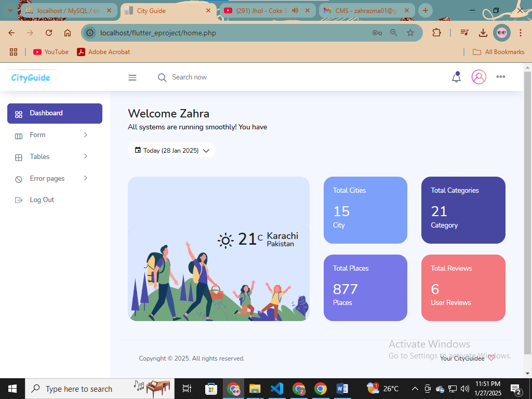Click the search magnifier icon
This screenshot has height=399, width=532.
tap(162, 77)
